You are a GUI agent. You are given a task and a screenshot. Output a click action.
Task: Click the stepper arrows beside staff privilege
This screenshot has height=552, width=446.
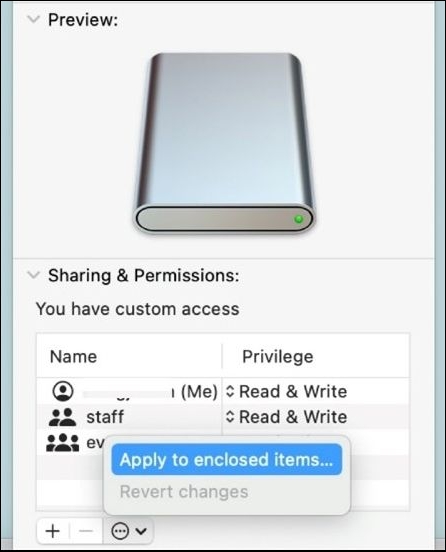click(x=230, y=417)
